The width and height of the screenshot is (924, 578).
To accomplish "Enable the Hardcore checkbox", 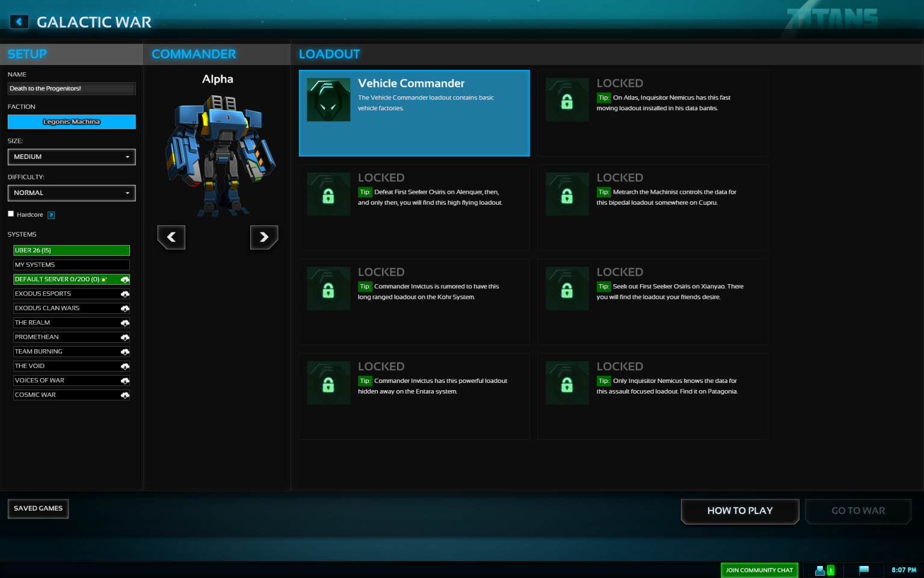I will pyautogui.click(x=10, y=214).
